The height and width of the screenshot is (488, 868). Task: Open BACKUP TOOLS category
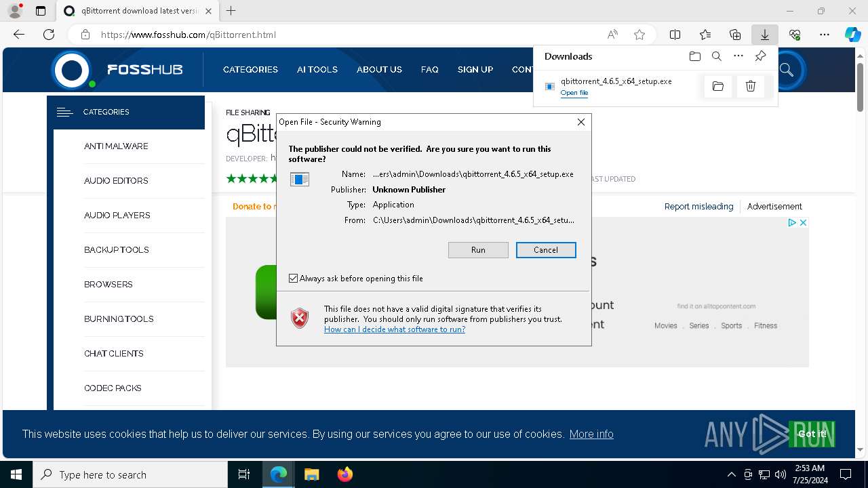coord(117,250)
